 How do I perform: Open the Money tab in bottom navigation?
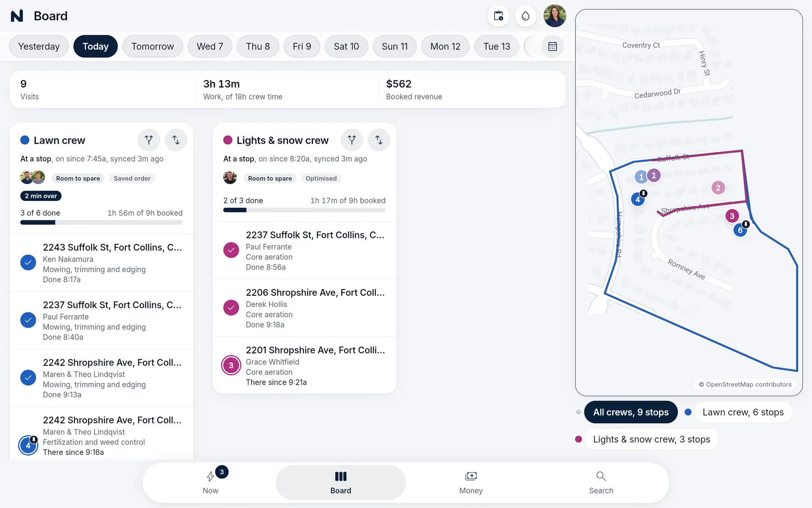click(471, 482)
